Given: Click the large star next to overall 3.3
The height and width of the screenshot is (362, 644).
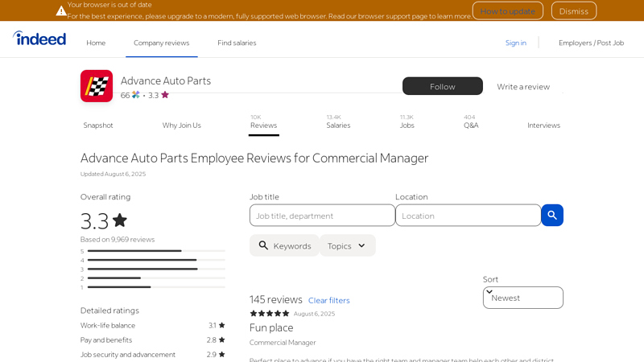Looking at the screenshot, I should [120, 220].
